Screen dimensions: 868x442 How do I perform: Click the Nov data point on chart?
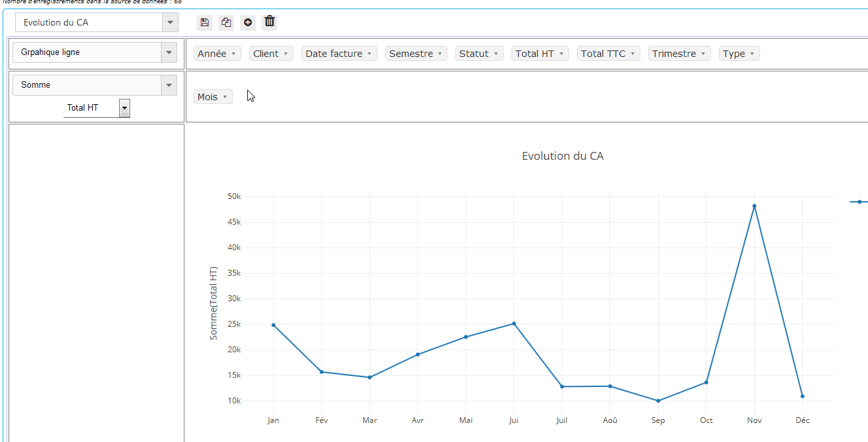click(754, 206)
